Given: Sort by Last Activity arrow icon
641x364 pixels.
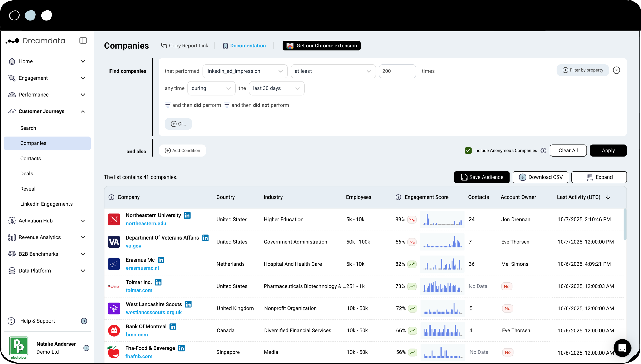Looking at the screenshot, I should tap(608, 197).
